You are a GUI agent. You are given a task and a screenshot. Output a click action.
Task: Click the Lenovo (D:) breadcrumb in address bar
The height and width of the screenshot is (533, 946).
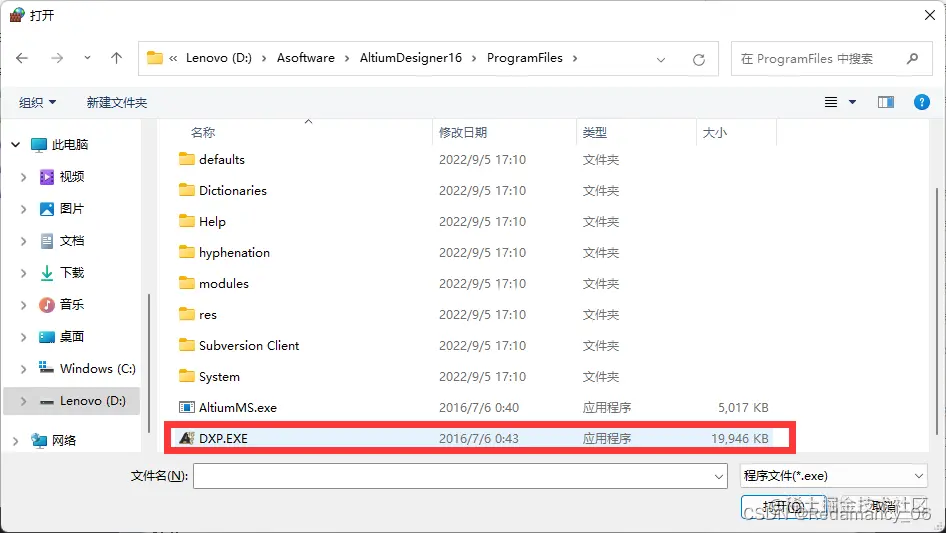(x=218, y=58)
